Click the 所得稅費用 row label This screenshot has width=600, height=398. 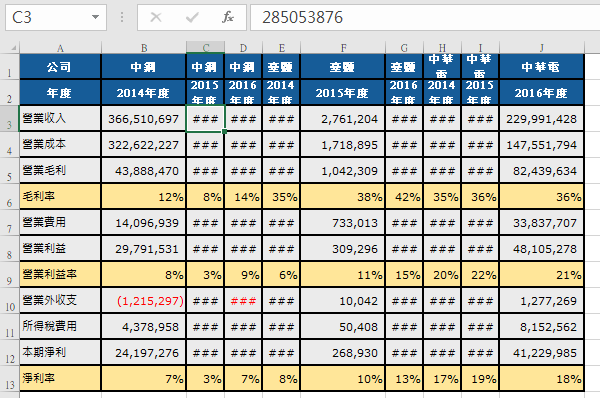(50, 326)
